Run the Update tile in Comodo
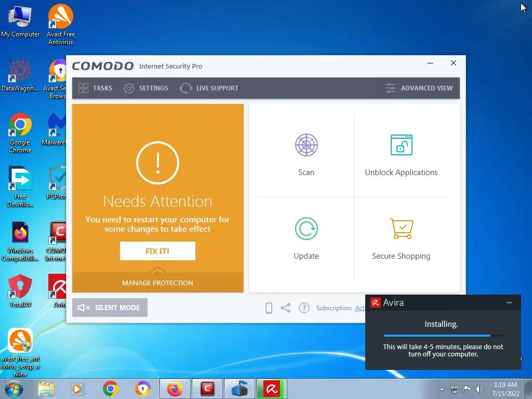Viewport: 532px width, 399px height. pos(306,238)
